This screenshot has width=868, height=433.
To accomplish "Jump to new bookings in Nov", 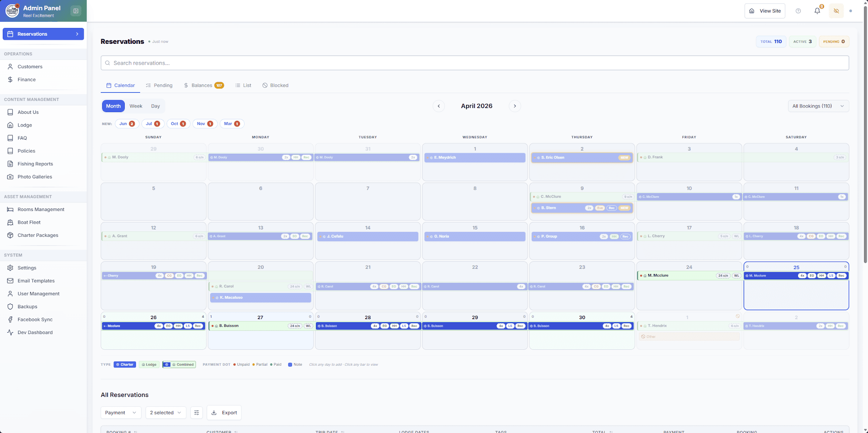I will 205,124.
